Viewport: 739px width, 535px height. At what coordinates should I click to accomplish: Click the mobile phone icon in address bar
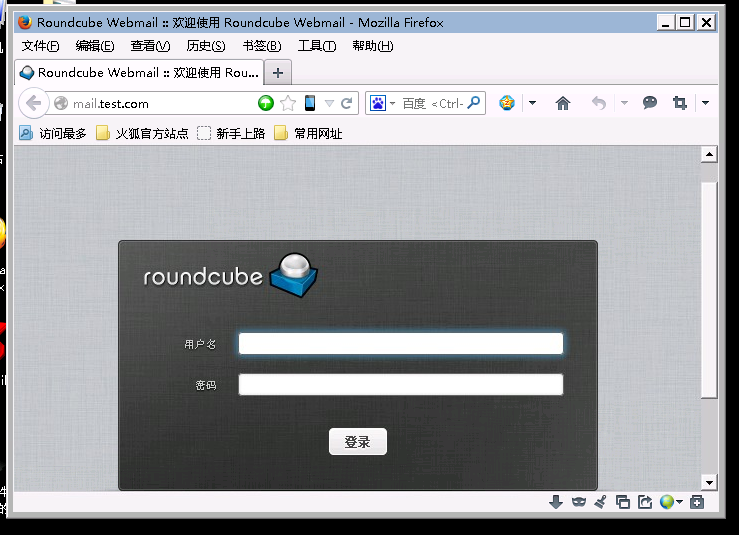coord(310,103)
